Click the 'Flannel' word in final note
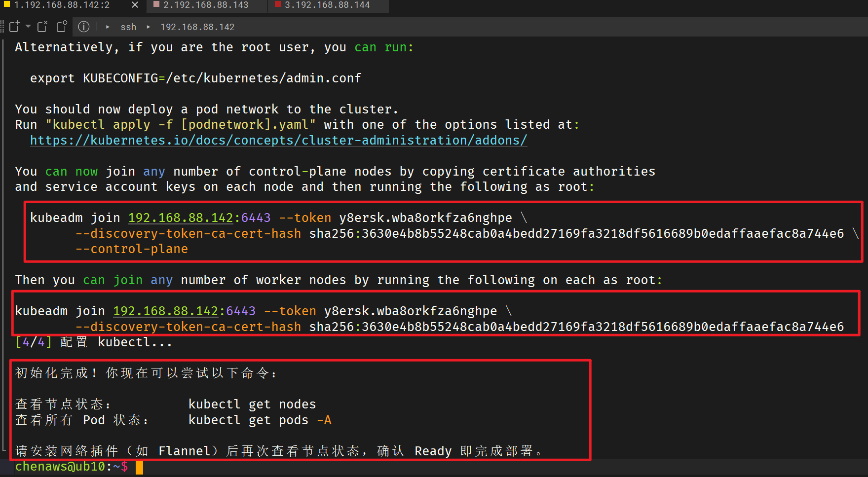 pyautogui.click(x=185, y=451)
